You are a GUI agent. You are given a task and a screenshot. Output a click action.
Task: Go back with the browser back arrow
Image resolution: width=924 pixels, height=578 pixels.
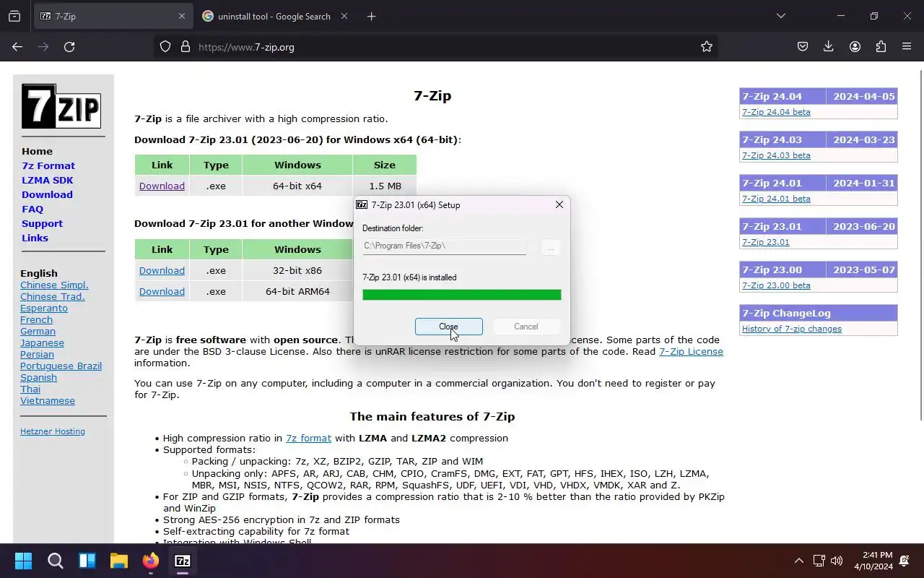point(17,46)
